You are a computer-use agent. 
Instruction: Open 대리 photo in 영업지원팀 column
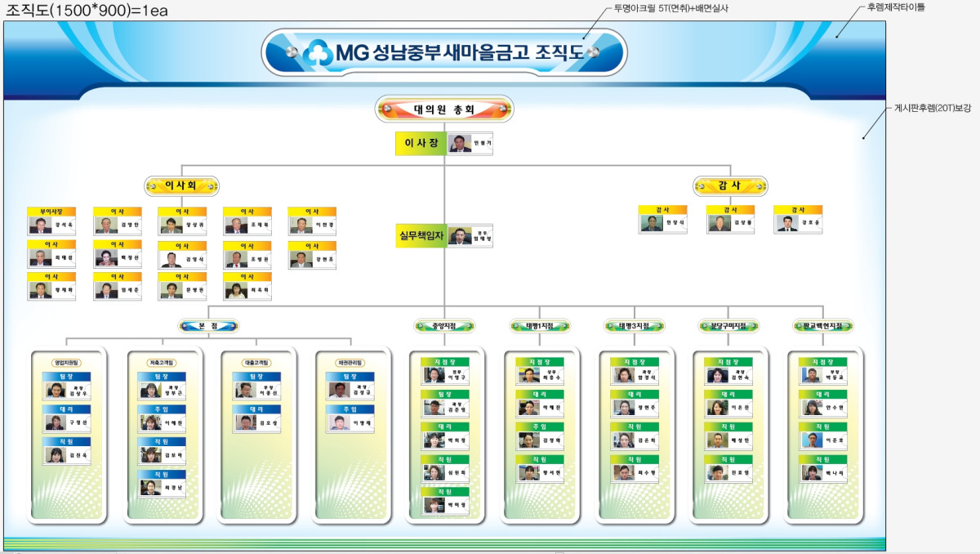coord(55,423)
